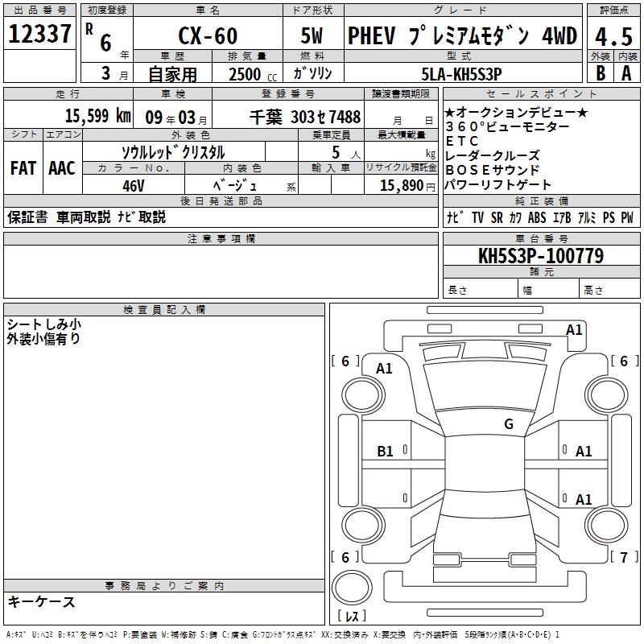This screenshot has height=644, width=644.
Task: Click recycle deposit 15,890円
Action: pyautogui.click(x=407, y=186)
